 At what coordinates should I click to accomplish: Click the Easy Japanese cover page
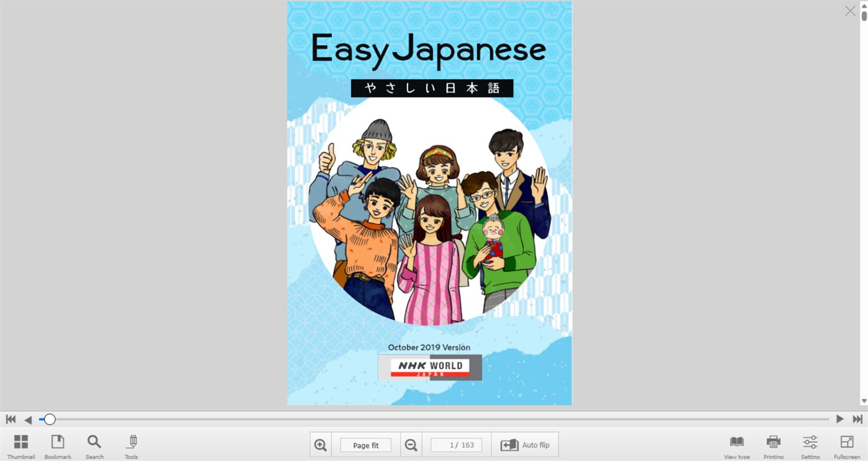click(x=429, y=203)
